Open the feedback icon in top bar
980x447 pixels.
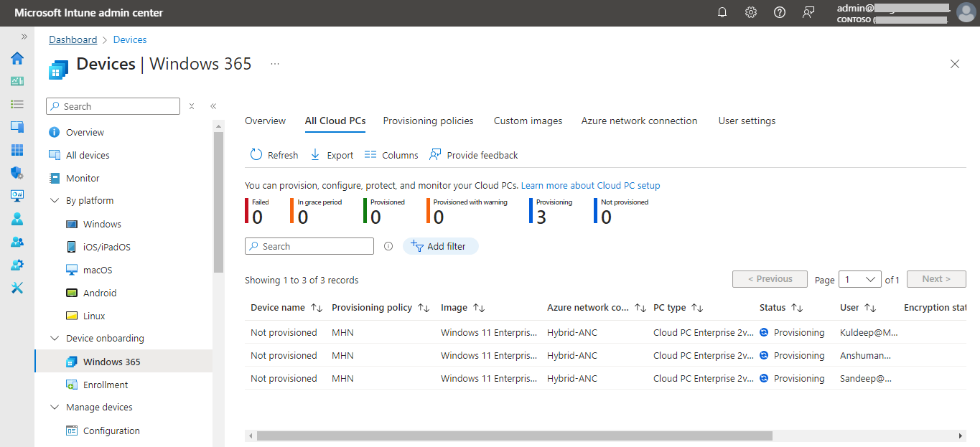[808, 12]
